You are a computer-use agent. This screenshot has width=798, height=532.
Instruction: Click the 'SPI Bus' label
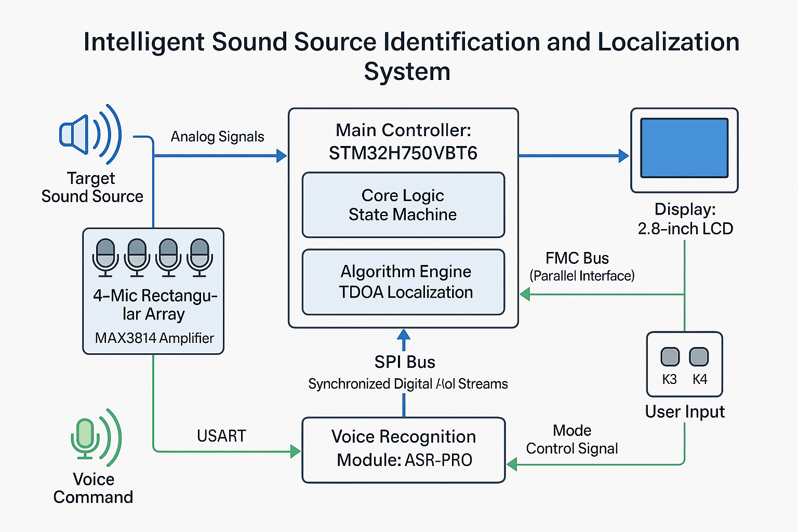tap(405, 362)
